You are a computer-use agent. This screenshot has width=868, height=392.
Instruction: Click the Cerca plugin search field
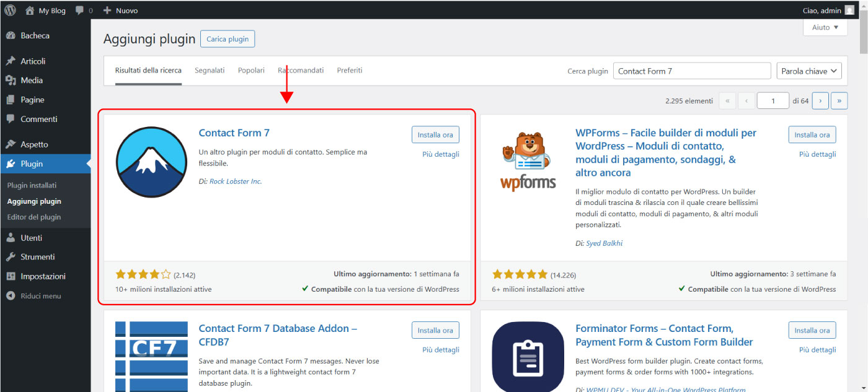tap(691, 71)
